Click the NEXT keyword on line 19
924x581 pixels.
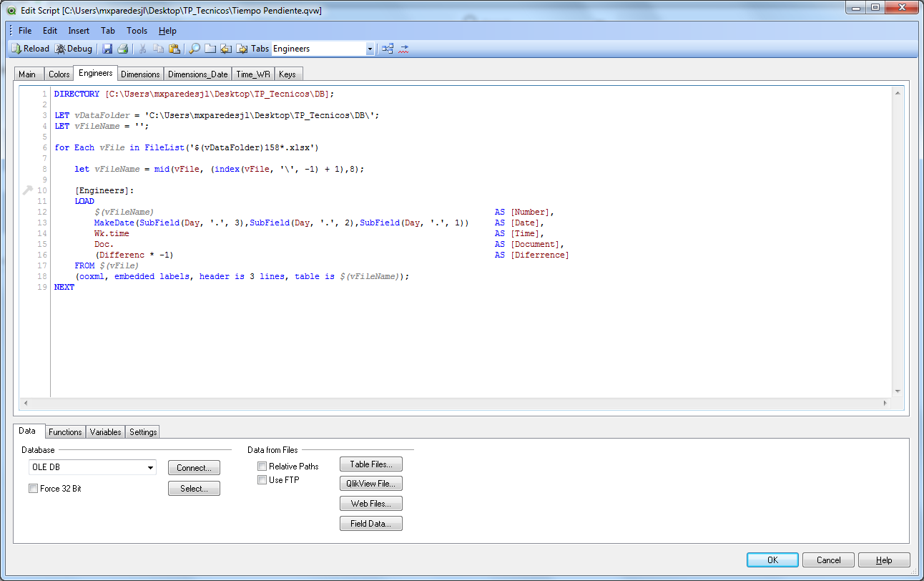(64, 287)
